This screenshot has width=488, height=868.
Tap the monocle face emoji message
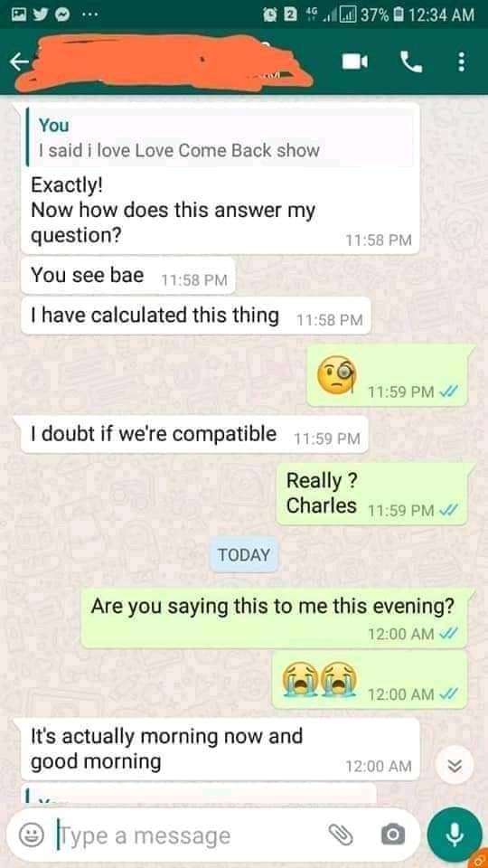click(388, 376)
